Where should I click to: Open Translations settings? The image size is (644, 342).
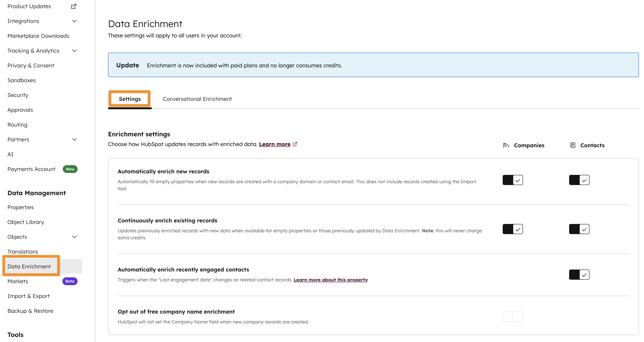(x=23, y=252)
